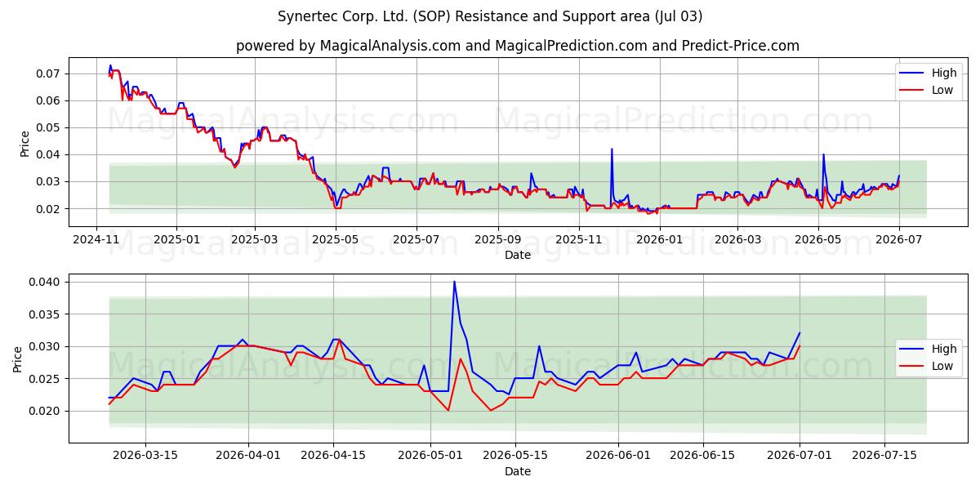The image size is (980, 490).
Task: Click the 0.04 tick on the upper price axis
Action: coord(49,154)
